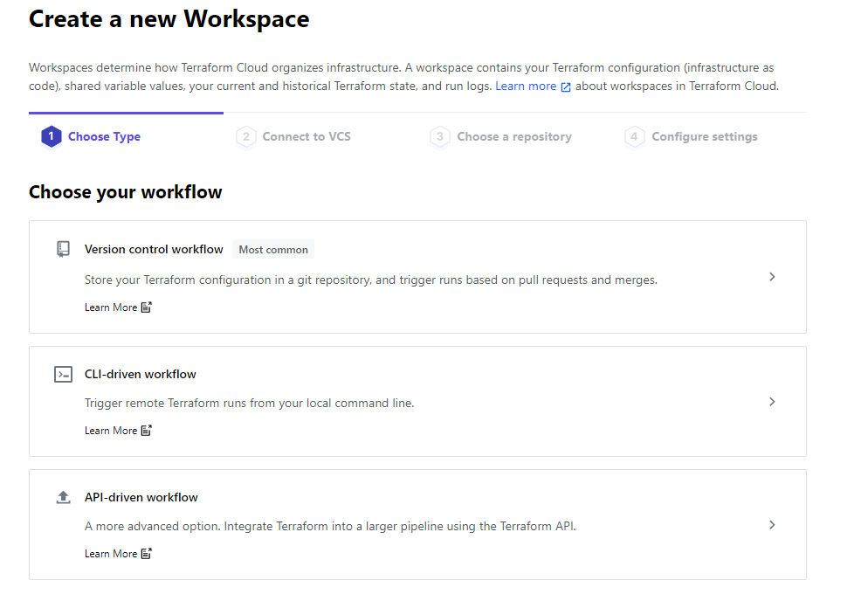Click the 'Most common' badge
The image size is (868, 601).
point(273,250)
